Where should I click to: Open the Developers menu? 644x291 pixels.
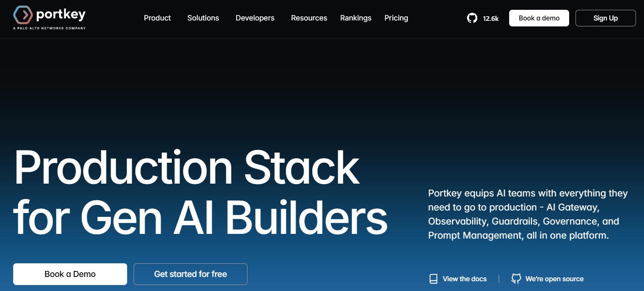click(x=255, y=18)
